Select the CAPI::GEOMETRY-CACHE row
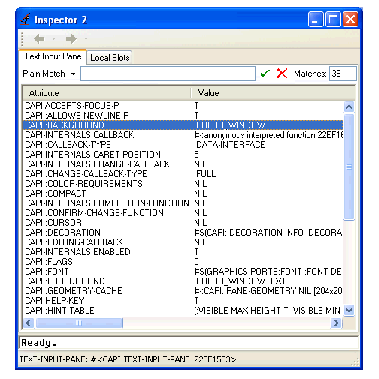 tap(183, 291)
